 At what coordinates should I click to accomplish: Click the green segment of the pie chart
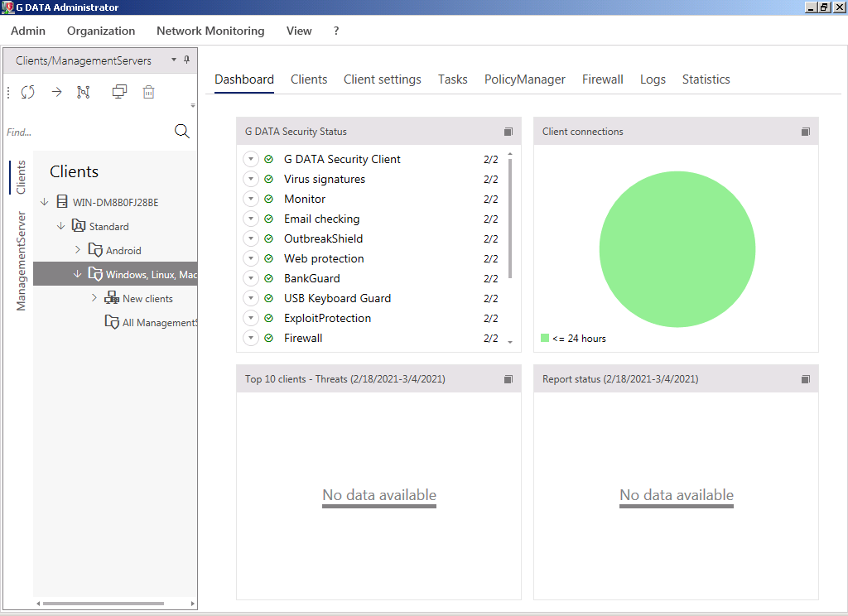point(677,249)
